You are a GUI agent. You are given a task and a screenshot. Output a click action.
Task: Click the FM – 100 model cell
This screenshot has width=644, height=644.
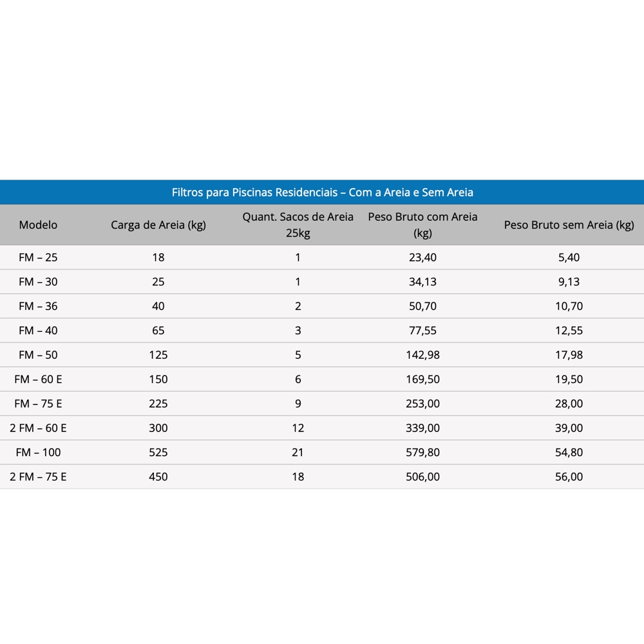pos(38,453)
